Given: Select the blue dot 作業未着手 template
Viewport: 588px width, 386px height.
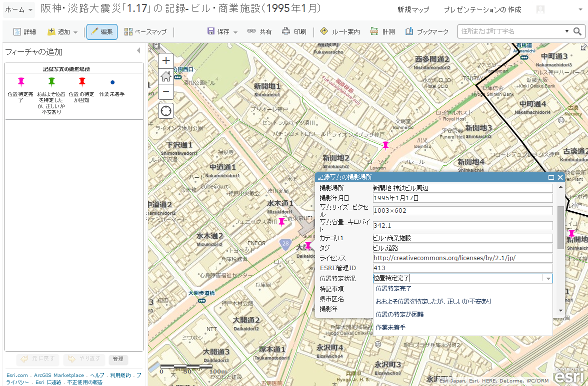Looking at the screenshot, I should (112, 82).
